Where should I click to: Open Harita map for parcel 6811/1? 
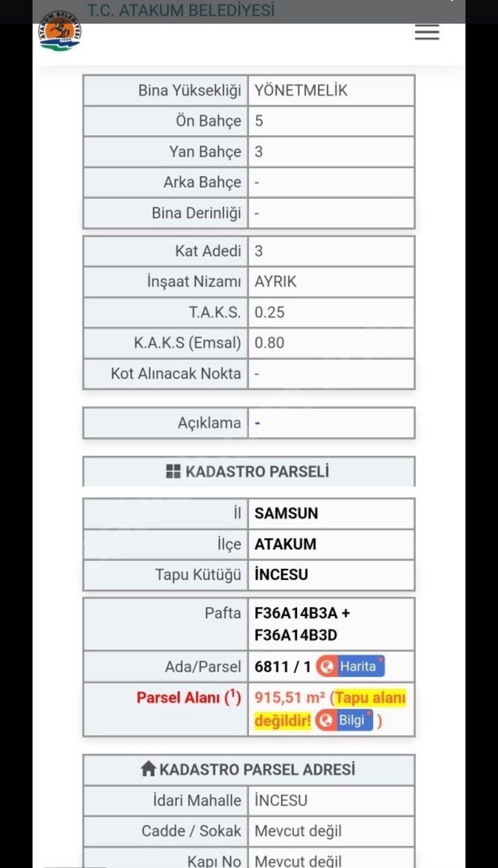click(x=350, y=666)
